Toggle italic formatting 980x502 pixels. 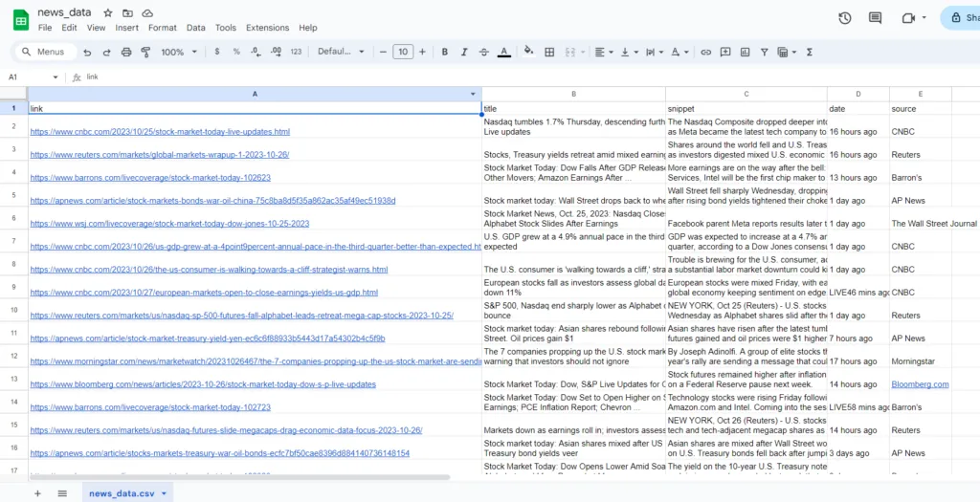coord(464,52)
